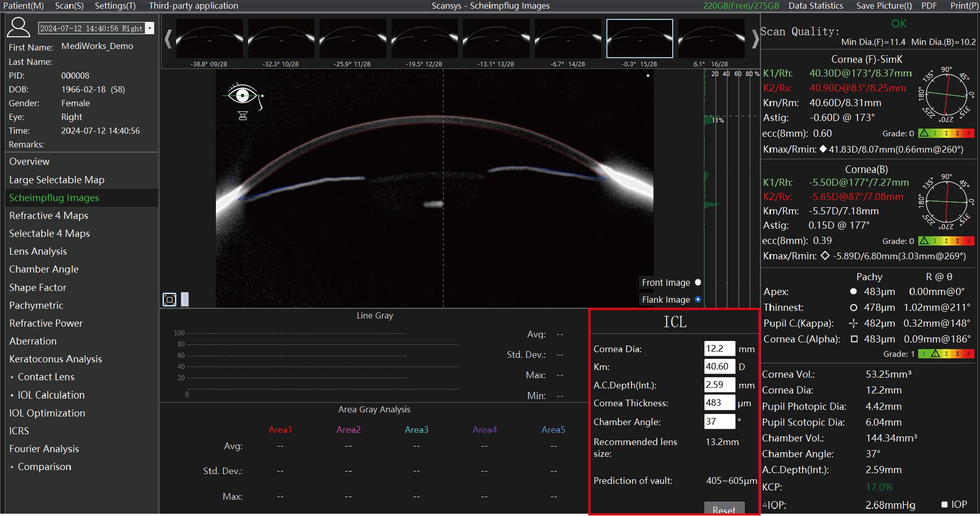Open the Scan(S) menu
980x516 pixels.
point(69,6)
